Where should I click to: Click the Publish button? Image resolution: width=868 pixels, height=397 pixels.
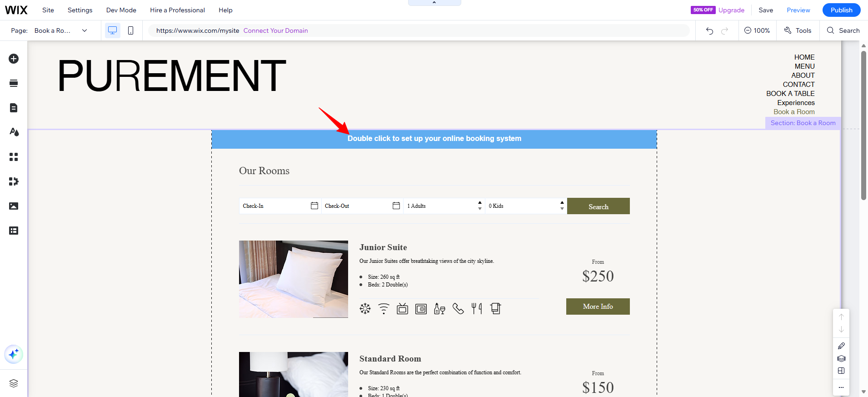841,10
